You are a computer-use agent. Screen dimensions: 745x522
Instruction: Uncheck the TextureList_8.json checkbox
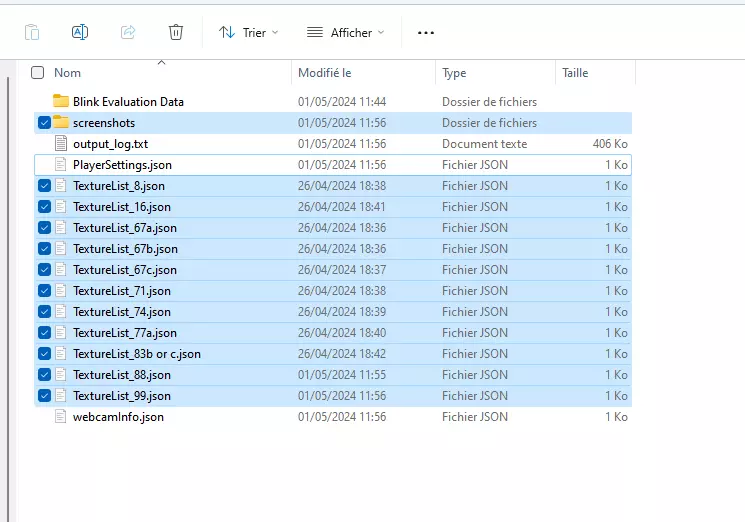[44, 186]
